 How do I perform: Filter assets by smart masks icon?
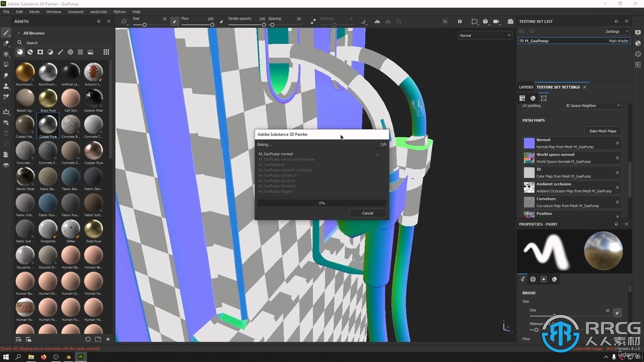[40, 52]
